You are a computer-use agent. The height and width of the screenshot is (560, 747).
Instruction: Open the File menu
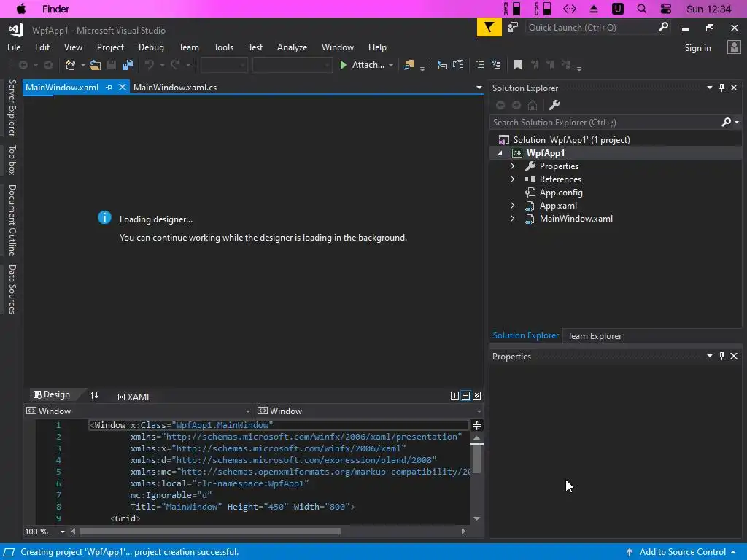(14, 47)
